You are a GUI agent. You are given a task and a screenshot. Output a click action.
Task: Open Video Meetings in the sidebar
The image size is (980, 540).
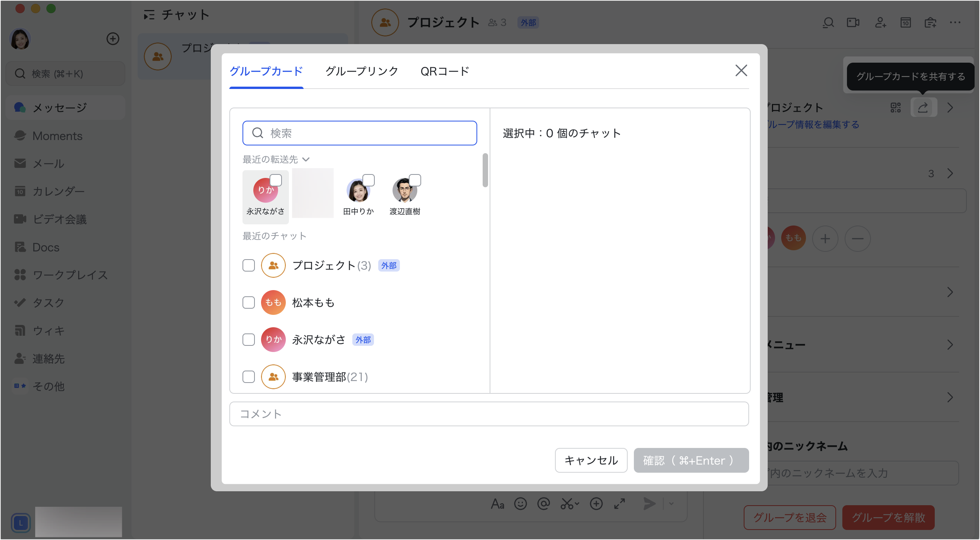pos(60,219)
